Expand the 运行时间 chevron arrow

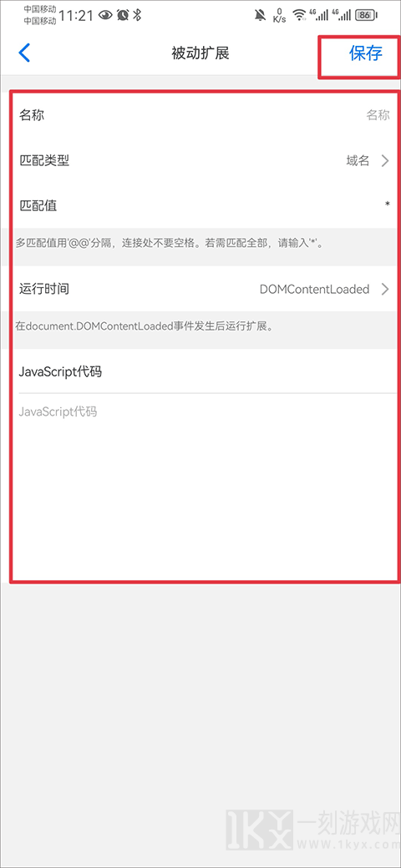click(385, 289)
